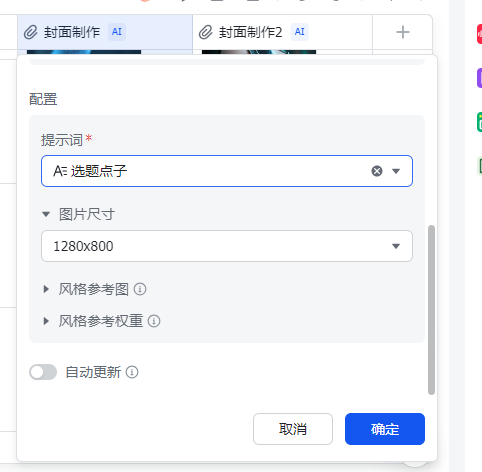This screenshot has width=482, height=472.
Task: Click the red app icon in right sidebar
Action: coord(479,34)
